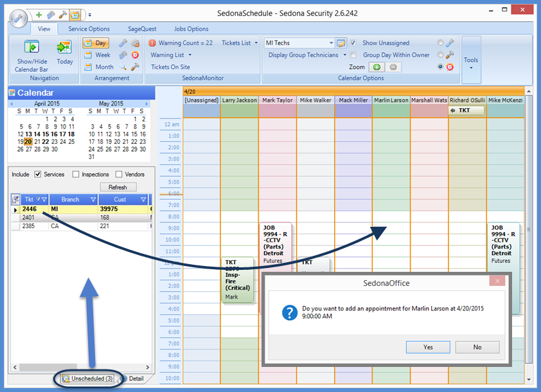Open Display Group Technicians dropdown
The image size is (541, 392).
click(344, 55)
